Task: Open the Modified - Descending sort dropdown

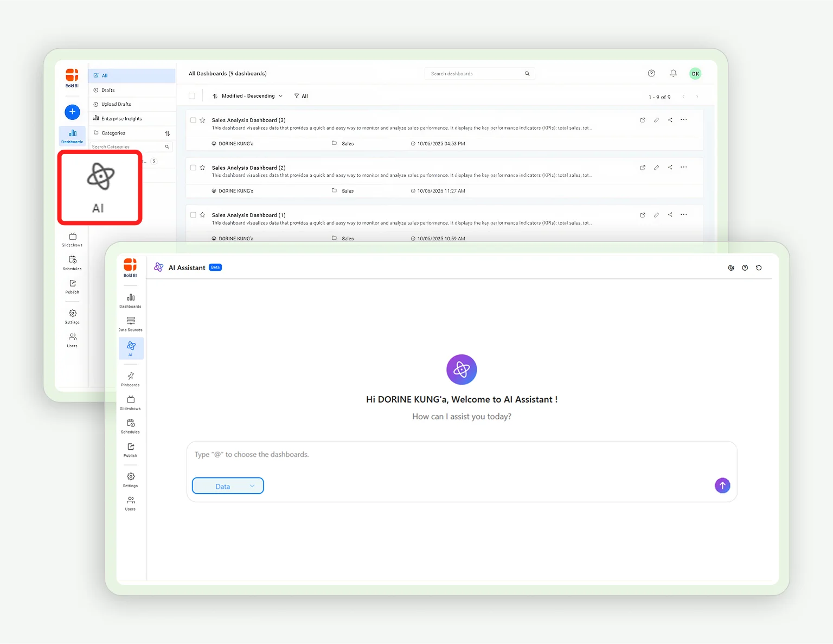Action: (247, 95)
